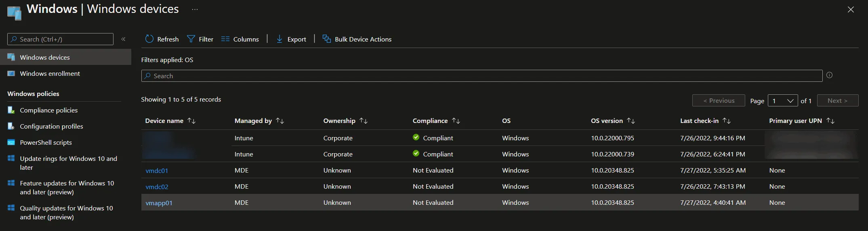Select Windows devices in the sidebar

(65, 57)
